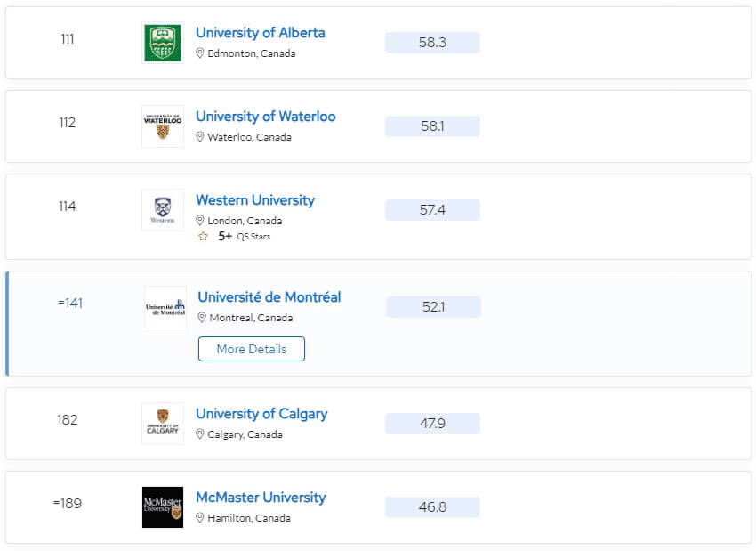Open the Université de Montréal link
The height and width of the screenshot is (551, 756).
269,297
